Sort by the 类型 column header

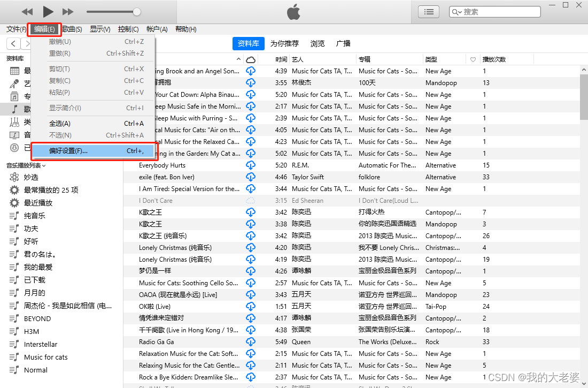click(x=431, y=59)
